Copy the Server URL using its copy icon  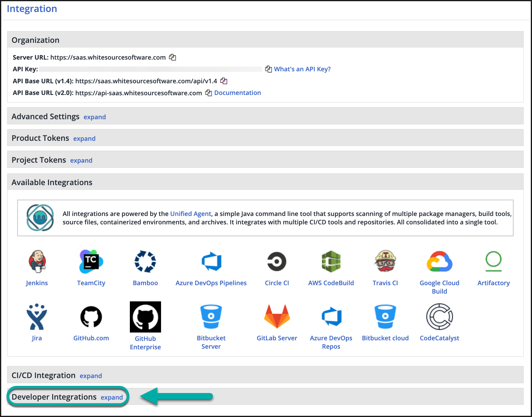coord(173,57)
